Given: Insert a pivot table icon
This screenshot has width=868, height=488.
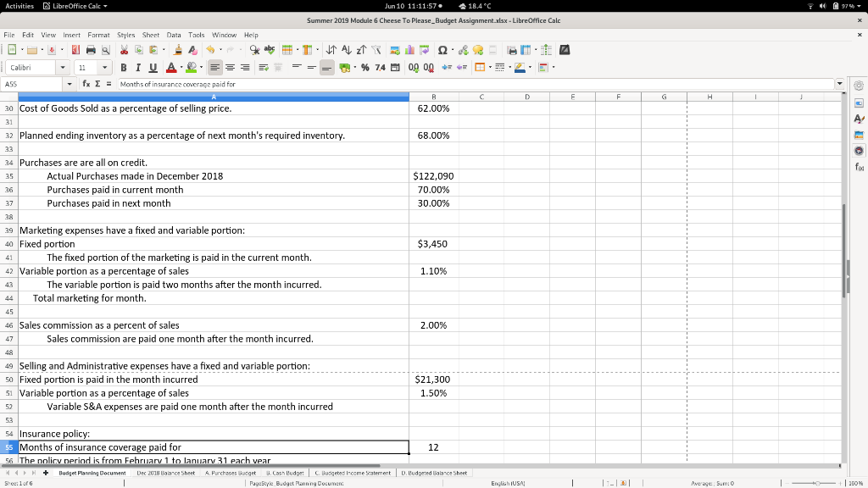Looking at the screenshot, I should (x=425, y=50).
